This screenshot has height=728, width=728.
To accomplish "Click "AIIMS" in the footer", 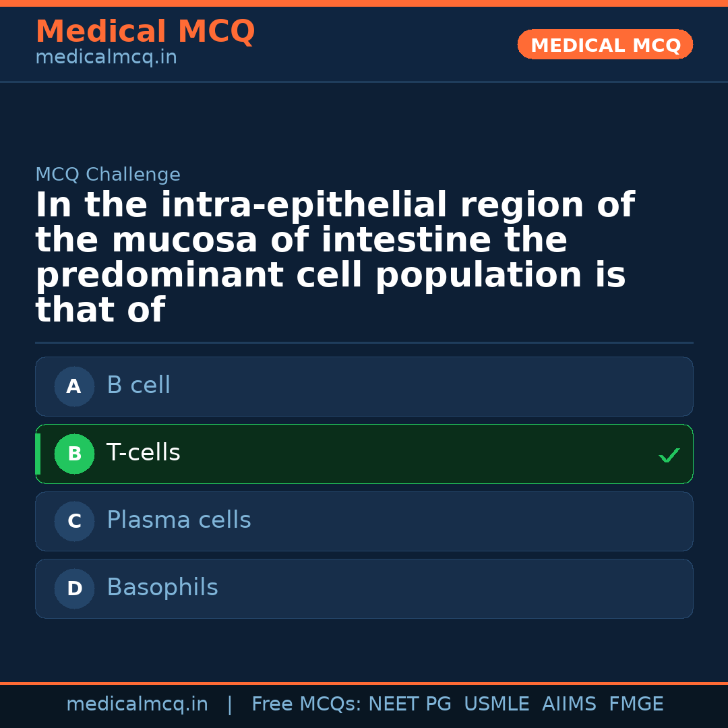I will tap(569, 704).
